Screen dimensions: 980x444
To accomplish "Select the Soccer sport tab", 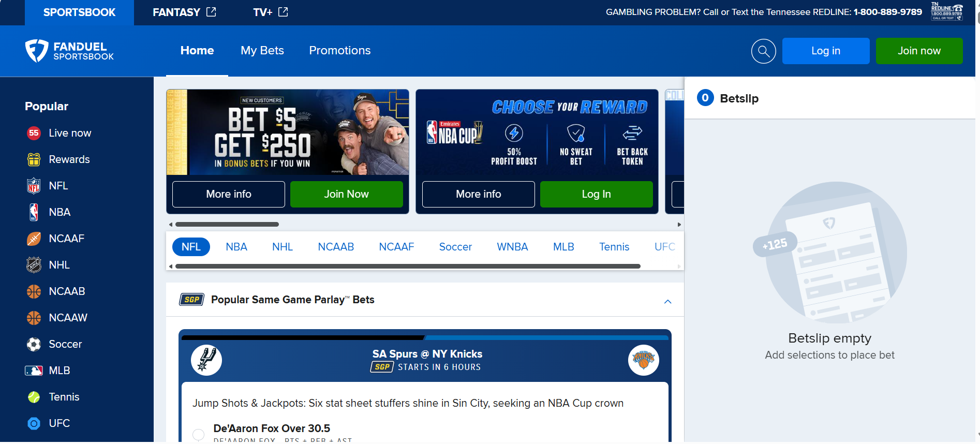I will [x=455, y=247].
